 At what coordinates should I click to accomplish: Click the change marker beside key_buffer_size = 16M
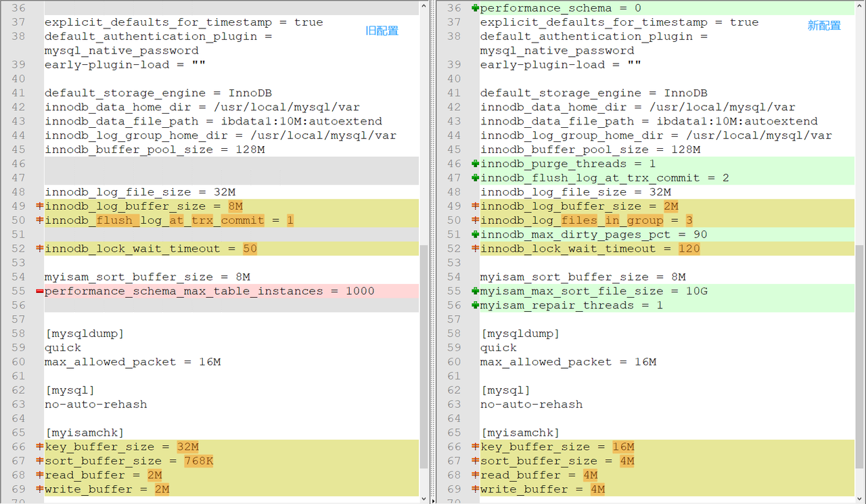(476, 447)
